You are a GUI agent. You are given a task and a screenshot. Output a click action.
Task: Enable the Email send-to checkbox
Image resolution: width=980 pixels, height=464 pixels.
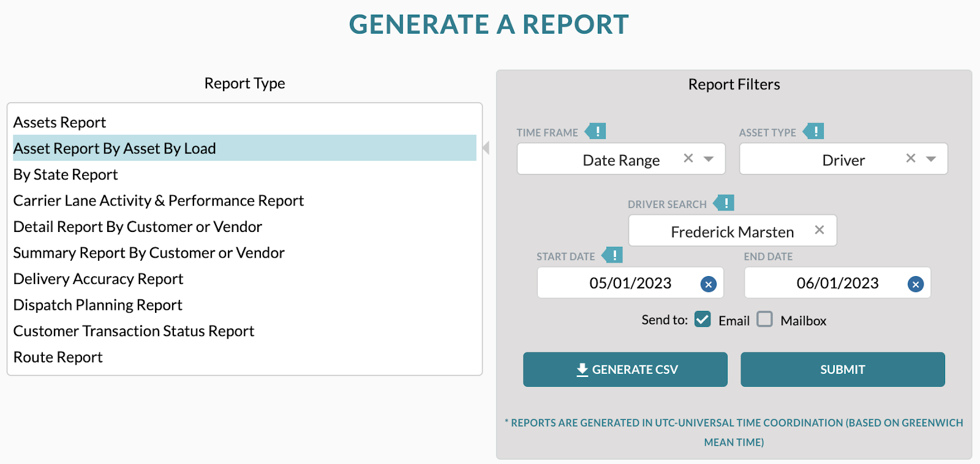pos(703,319)
